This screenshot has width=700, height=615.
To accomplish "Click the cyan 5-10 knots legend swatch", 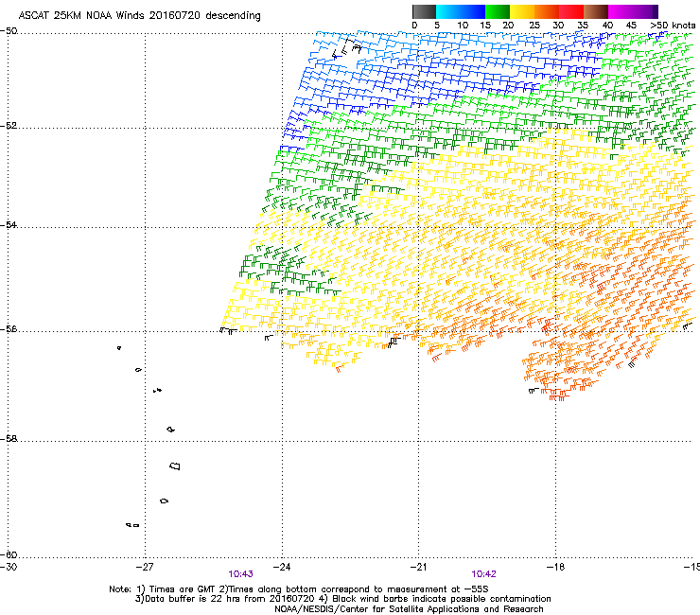I will 448,11.
